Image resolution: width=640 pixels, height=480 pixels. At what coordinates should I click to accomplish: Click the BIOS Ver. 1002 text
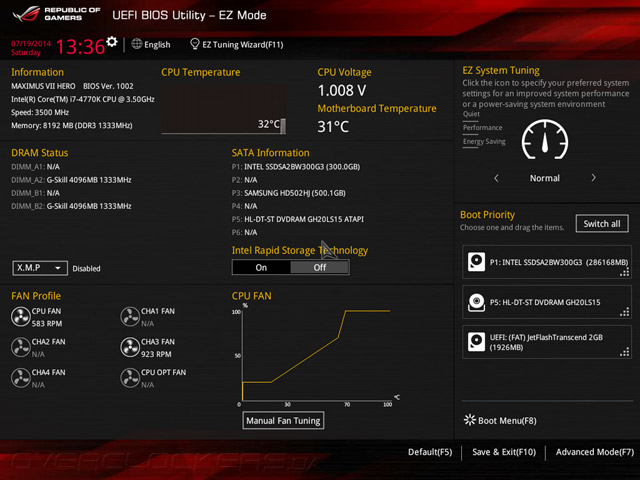click(108, 86)
